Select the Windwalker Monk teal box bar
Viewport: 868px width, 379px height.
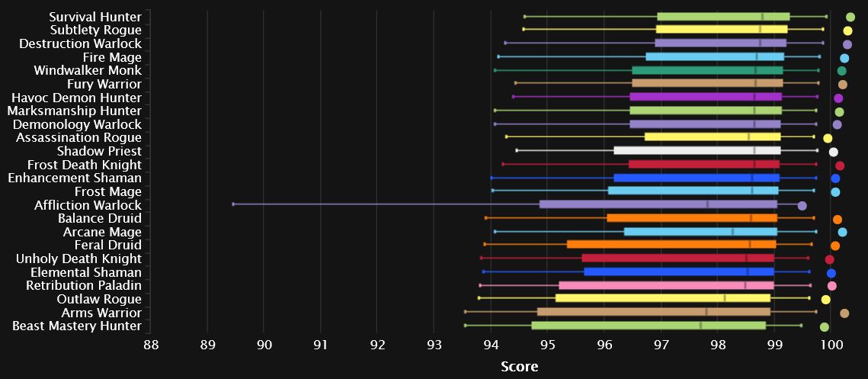[x=707, y=70]
